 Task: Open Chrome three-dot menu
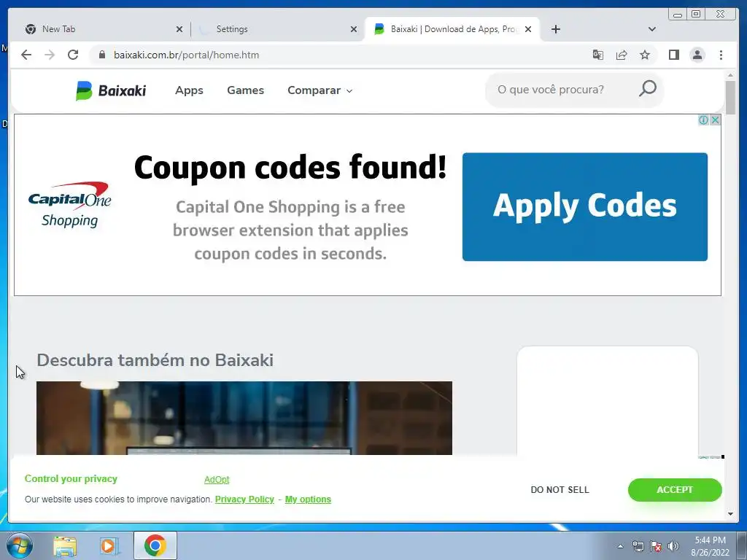pyautogui.click(x=721, y=55)
